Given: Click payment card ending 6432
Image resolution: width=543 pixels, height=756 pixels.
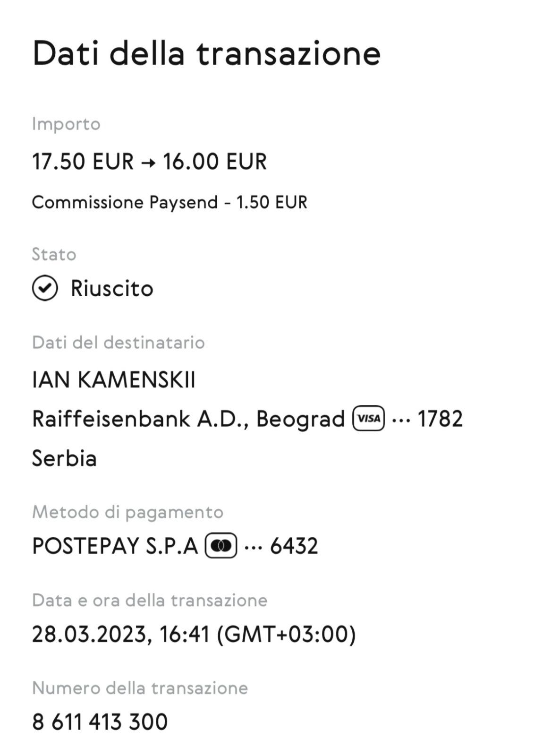Looking at the screenshot, I should coord(294,546).
